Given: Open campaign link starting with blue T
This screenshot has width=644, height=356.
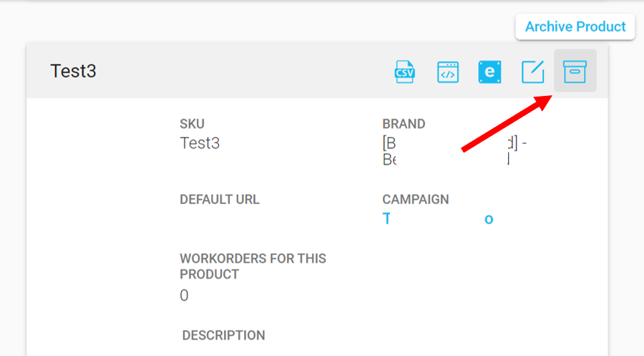Looking at the screenshot, I should (x=386, y=218).
